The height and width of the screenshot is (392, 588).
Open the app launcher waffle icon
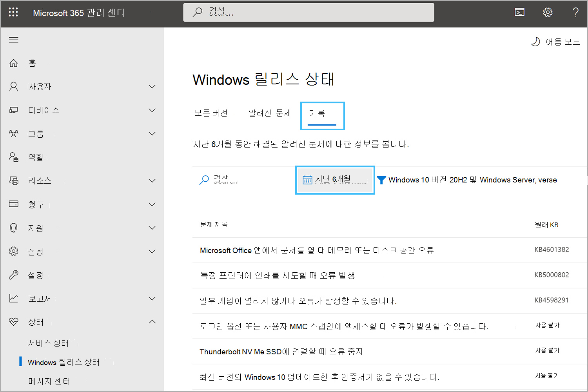(13, 13)
